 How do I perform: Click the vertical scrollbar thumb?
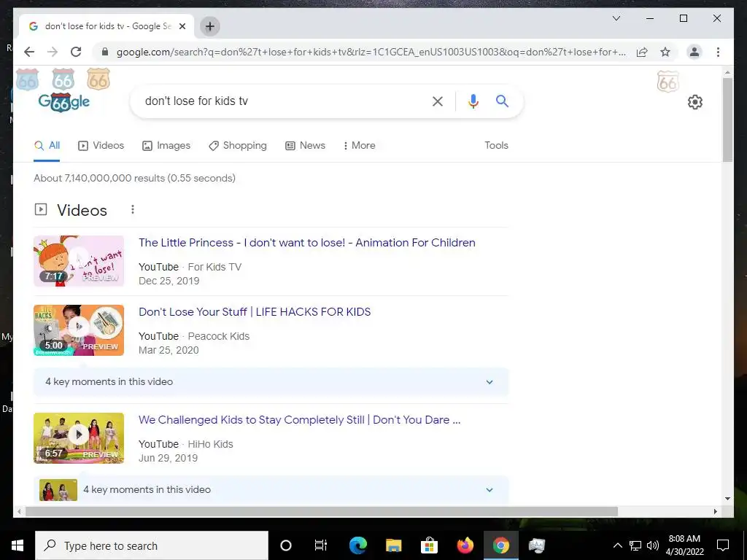(x=727, y=120)
